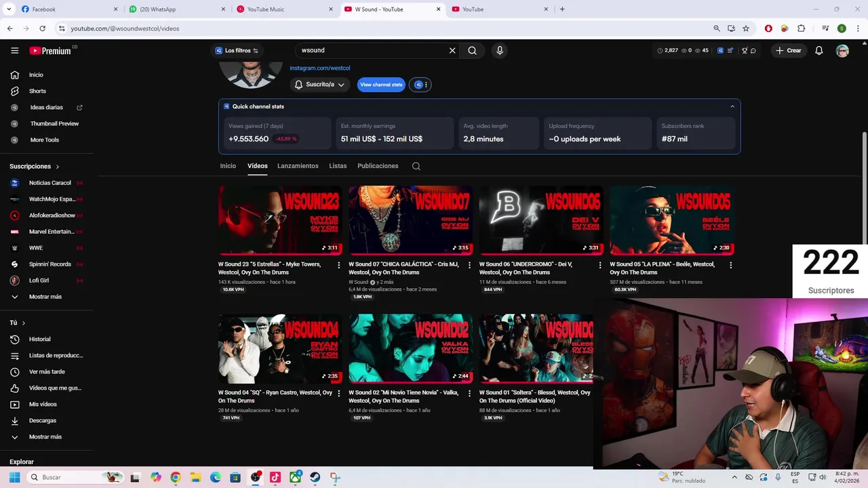Click the search magnifier button beside wsound

pos(472,50)
